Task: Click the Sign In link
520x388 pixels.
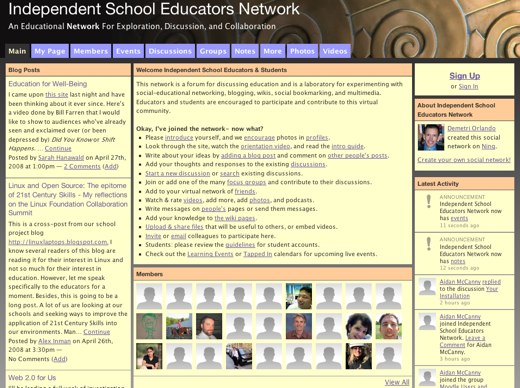Action: pyautogui.click(x=468, y=86)
